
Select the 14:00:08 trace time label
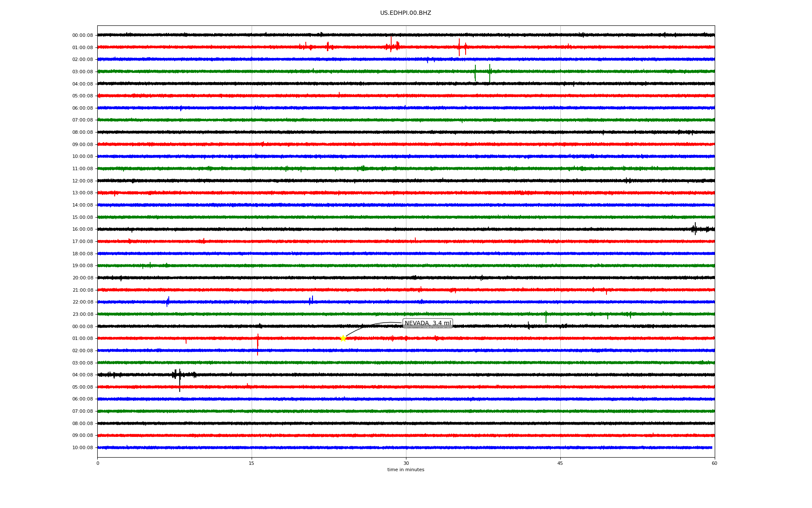(x=82, y=205)
